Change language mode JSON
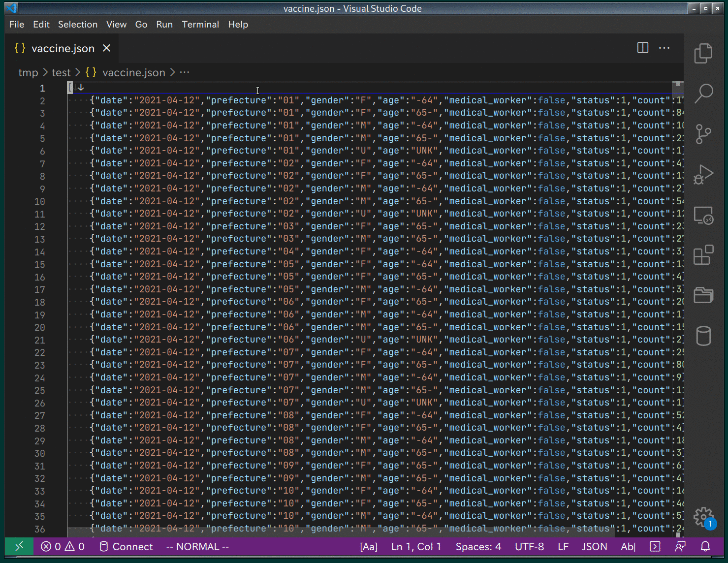 pos(595,546)
